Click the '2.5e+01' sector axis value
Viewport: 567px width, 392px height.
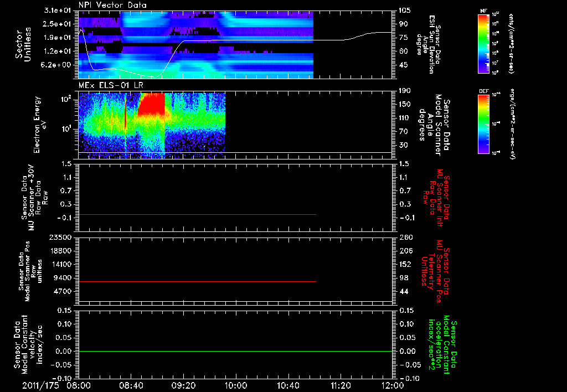point(58,24)
